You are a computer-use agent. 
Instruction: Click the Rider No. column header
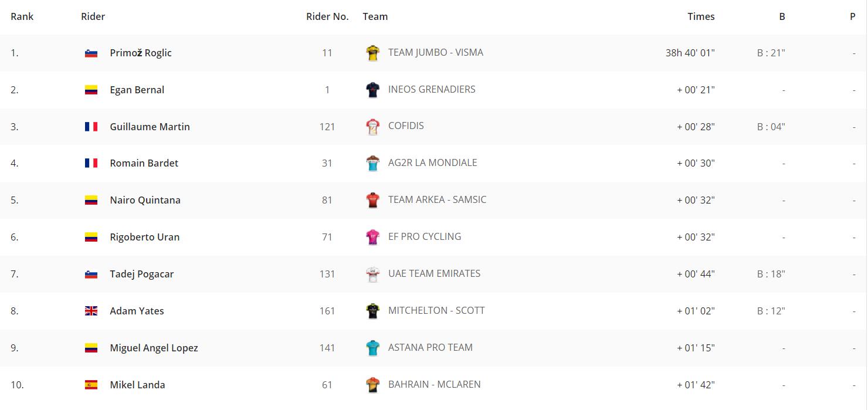pyautogui.click(x=327, y=16)
